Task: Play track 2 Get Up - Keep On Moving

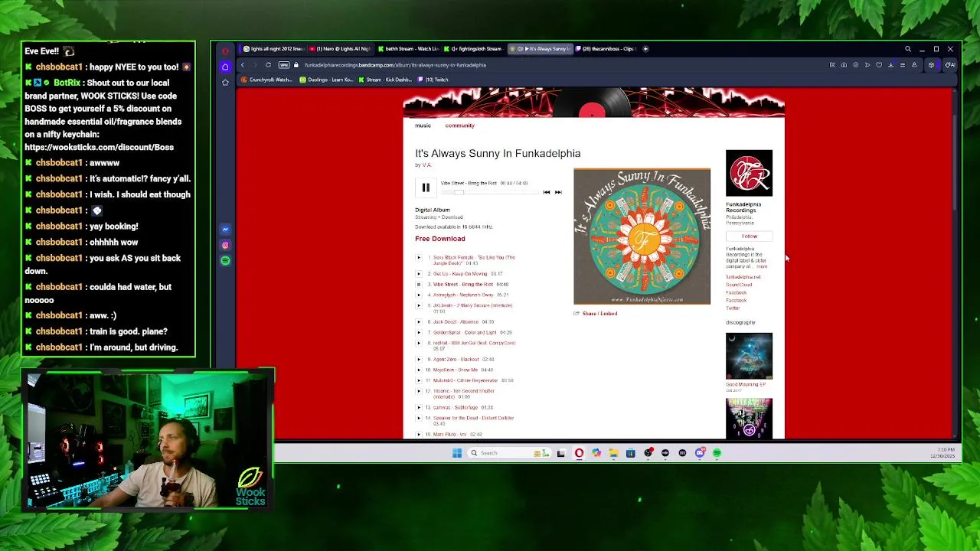Action: [419, 273]
